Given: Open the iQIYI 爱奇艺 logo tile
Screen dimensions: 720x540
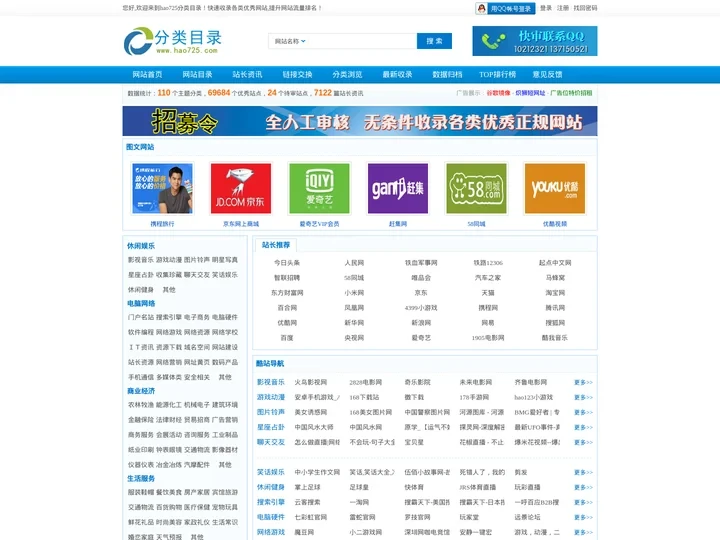Looking at the screenshot, I should click(319, 188).
